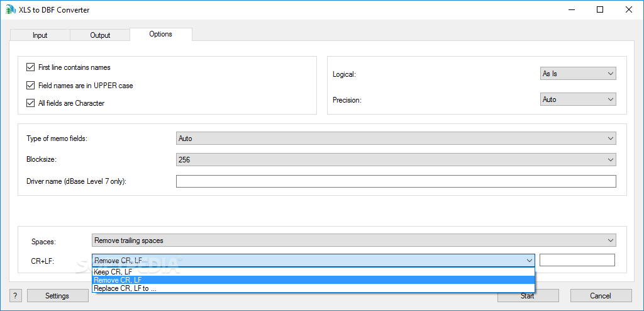Click the Driver name (dBase Level 7 only) label
644x311 pixels.
[x=76, y=181]
